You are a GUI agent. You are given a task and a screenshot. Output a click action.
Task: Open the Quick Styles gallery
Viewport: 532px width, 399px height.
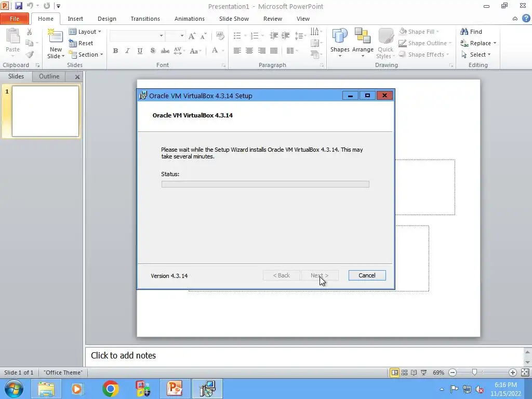[386, 44]
